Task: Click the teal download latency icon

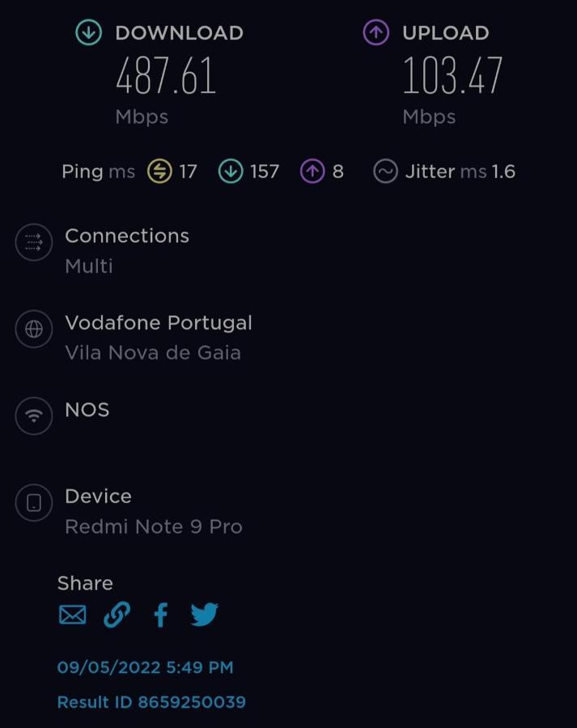Action: pos(231,171)
